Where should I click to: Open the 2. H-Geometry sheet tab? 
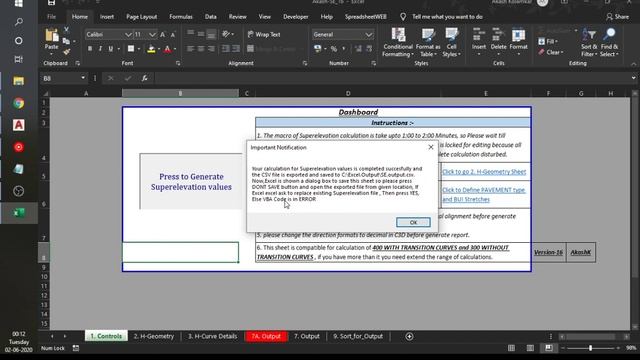click(154, 336)
